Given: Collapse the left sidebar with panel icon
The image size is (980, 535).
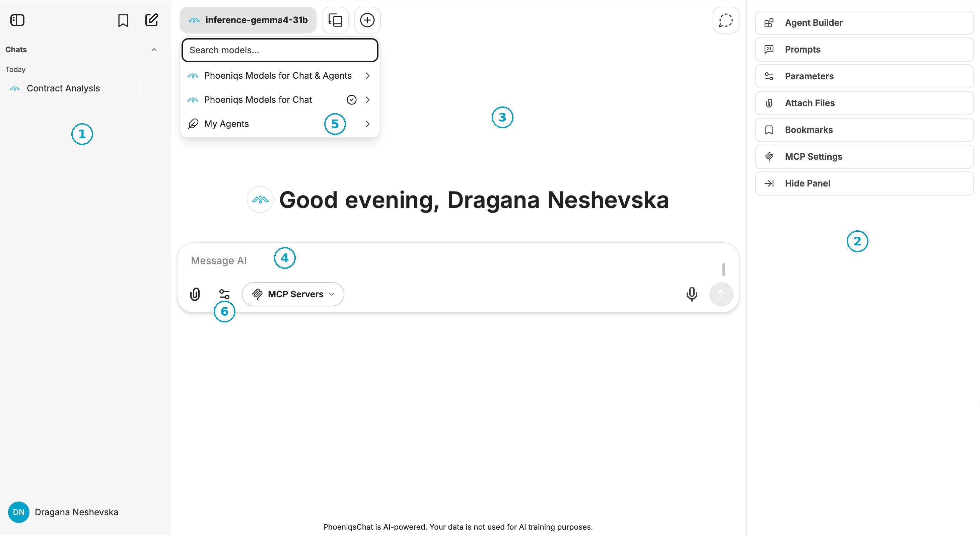Looking at the screenshot, I should pos(17,20).
